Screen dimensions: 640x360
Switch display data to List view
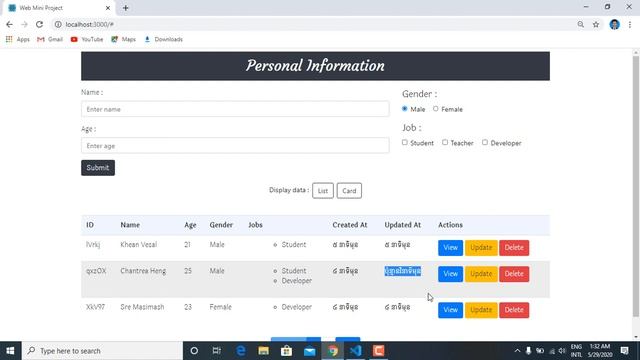[323, 191]
